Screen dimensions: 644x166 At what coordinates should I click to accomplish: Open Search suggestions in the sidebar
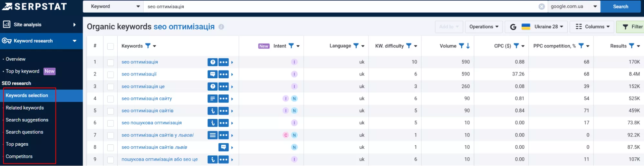tap(27, 120)
